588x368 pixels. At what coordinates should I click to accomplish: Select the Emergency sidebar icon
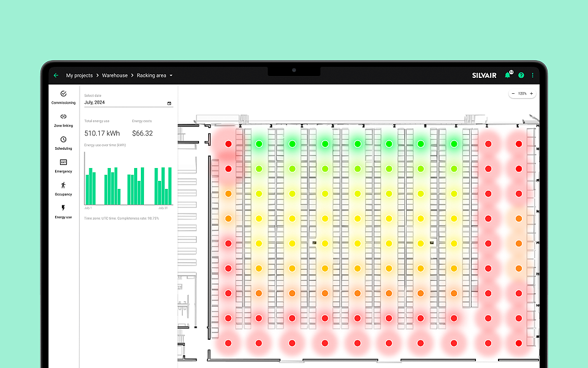click(64, 165)
